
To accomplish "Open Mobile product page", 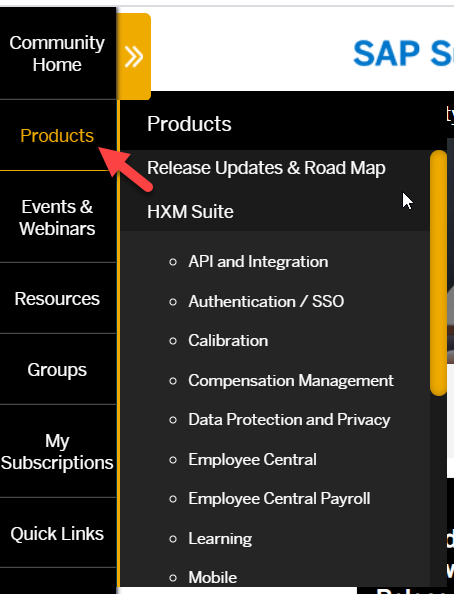I will (213, 577).
